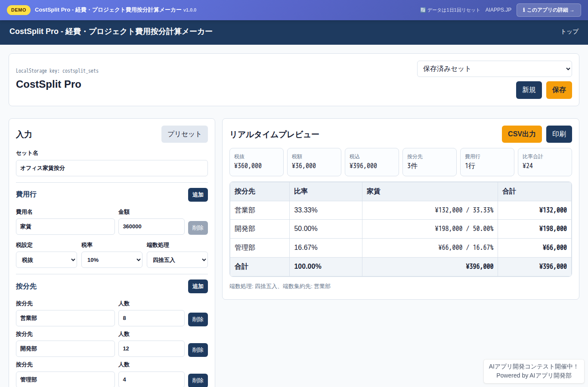
Task: Open the 端数処理 dropdown showing 四捨五入
Action: pyautogui.click(x=177, y=260)
